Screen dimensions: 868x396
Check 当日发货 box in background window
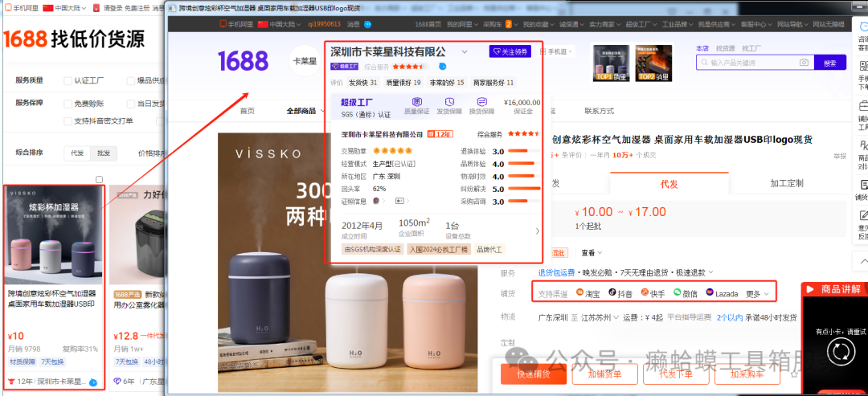[131, 104]
